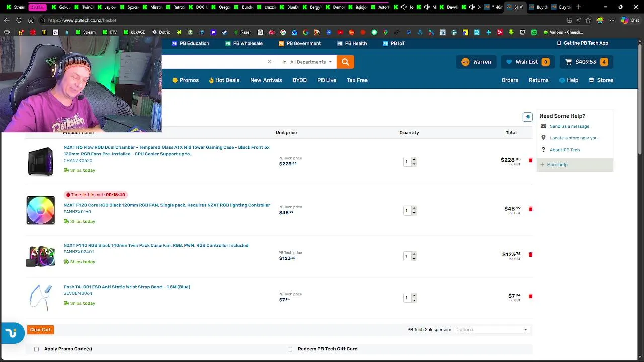Switch to the pink Dashboard browser tab
The height and width of the screenshot is (362, 644).
(x=38, y=7)
